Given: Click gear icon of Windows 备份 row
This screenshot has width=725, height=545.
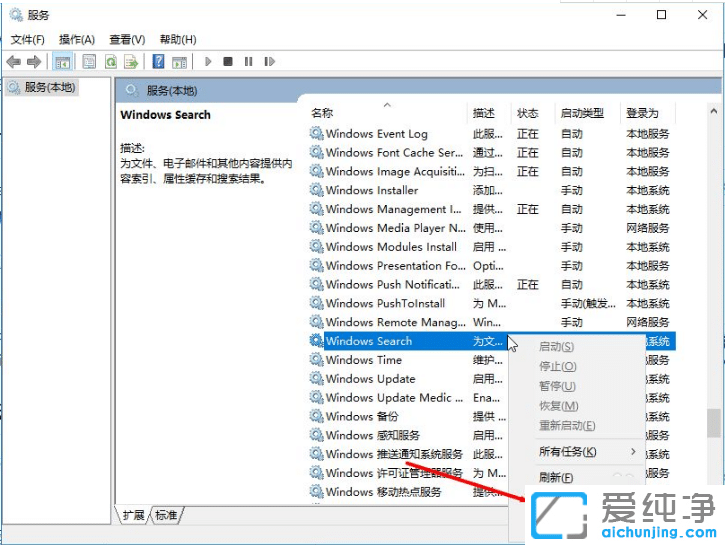Looking at the screenshot, I should coord(317,416).
